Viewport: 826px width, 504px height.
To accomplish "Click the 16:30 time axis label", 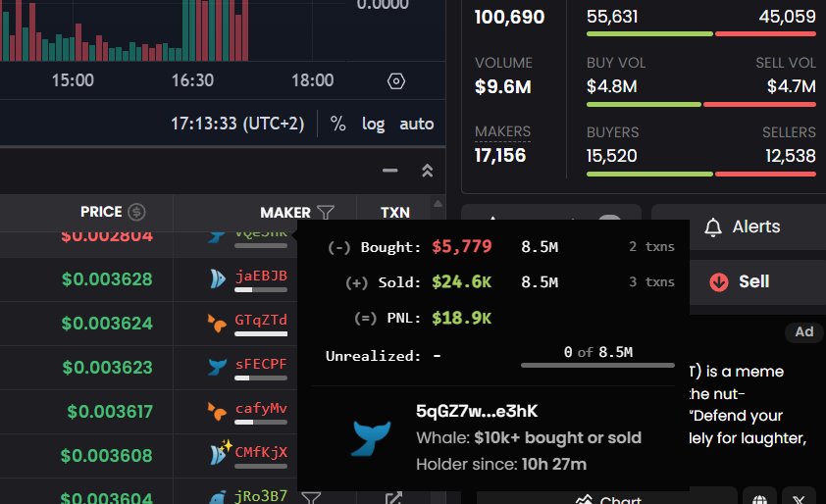I will coord(192,80).
